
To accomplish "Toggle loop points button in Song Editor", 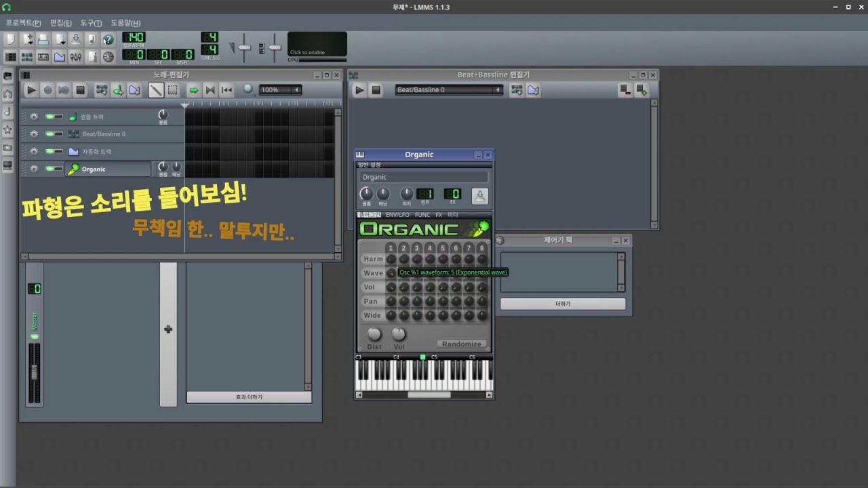I will 210,89.
